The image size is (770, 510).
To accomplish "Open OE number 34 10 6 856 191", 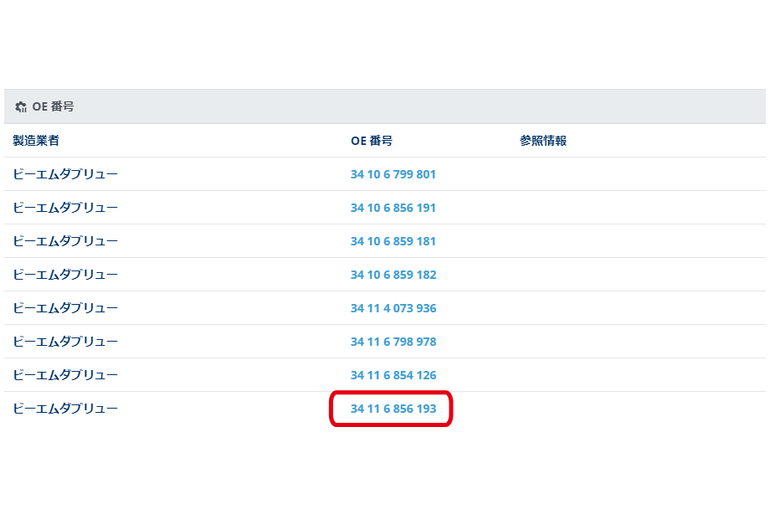I will 393,208.
